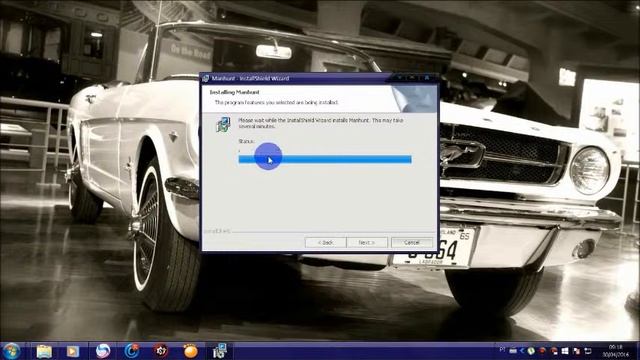
Task: Click the Next button in the wizard
Action: 367,242
